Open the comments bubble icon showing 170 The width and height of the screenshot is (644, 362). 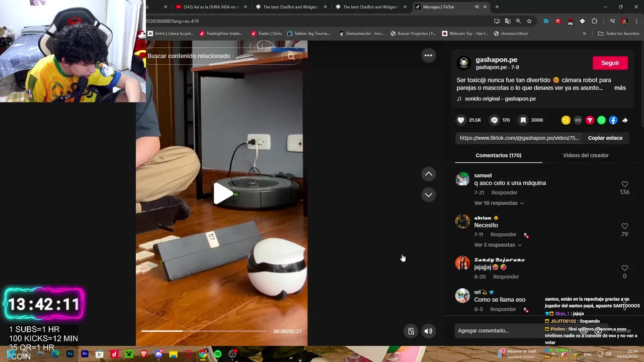click(494, 120)
